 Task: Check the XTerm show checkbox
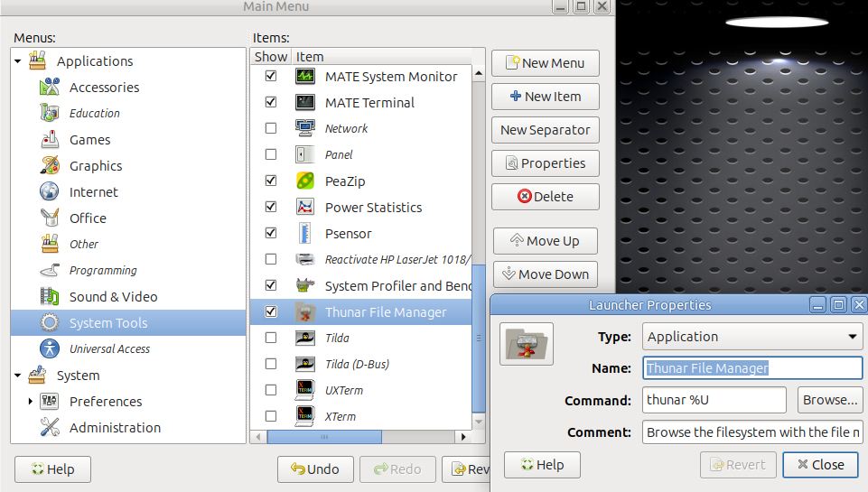point(271,416)
